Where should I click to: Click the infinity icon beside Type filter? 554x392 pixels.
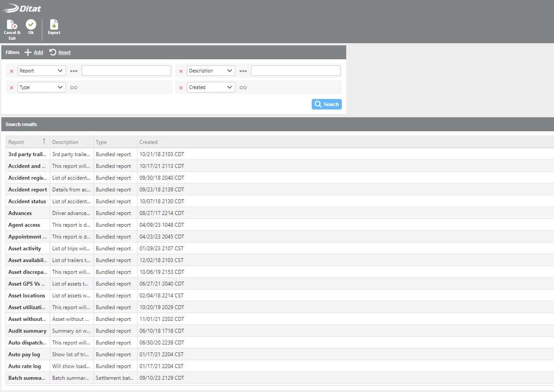point(74,88)
